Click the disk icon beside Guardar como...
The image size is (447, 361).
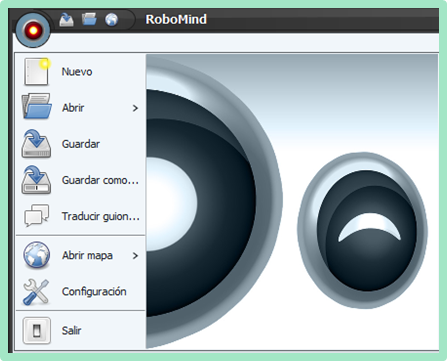(x=36, y=180)
